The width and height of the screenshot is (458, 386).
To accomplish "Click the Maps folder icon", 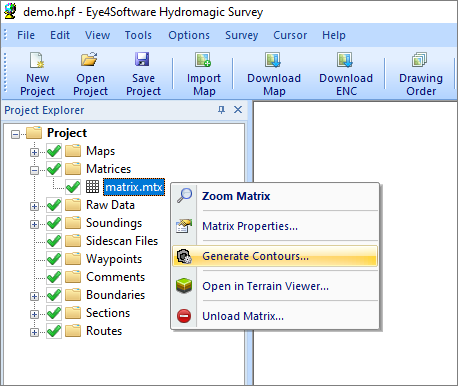I will 73,151.
